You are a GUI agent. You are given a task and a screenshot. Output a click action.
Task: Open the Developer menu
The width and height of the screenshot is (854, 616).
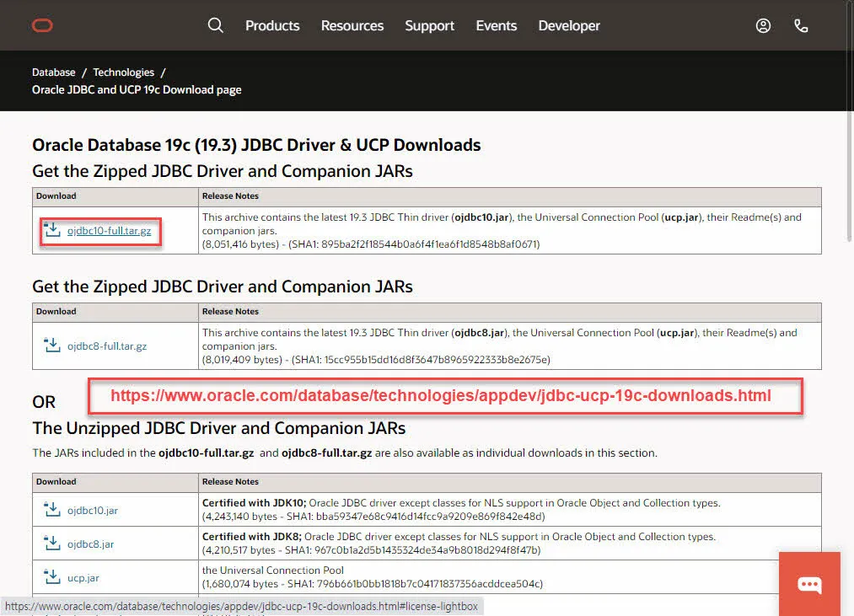point(569,25)
